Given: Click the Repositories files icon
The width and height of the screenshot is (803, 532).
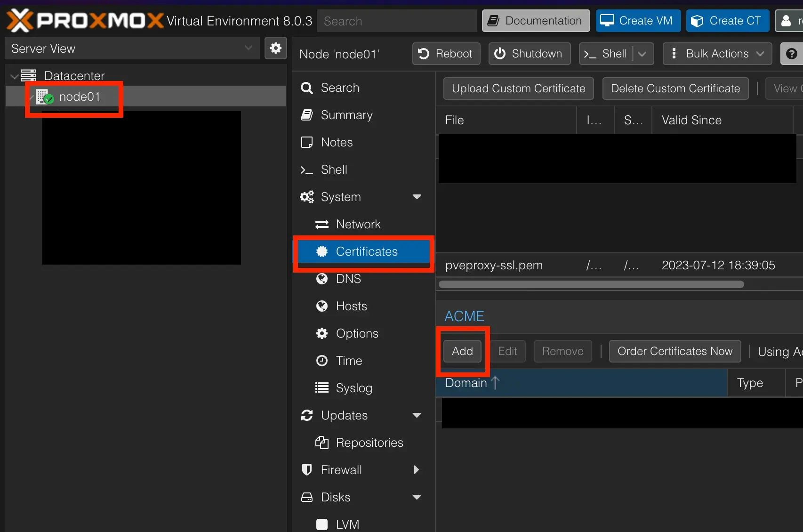Looking at the screenshot, I should 322,443.
